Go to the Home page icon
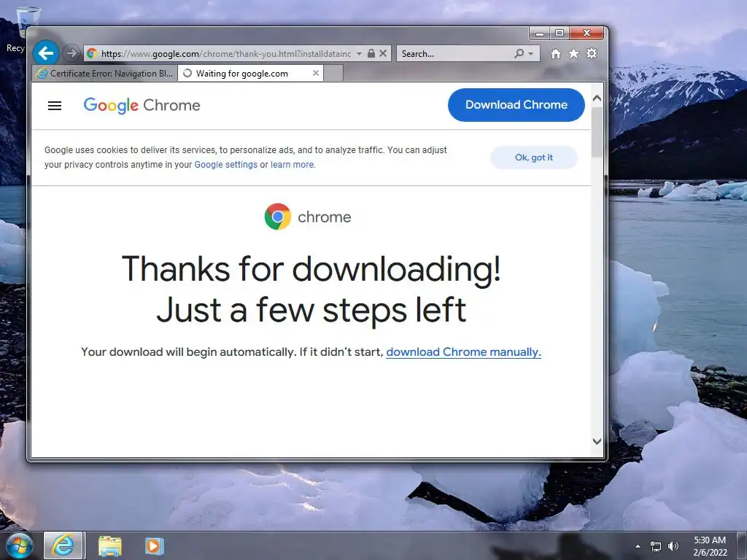Screen dimensions: 747x560 coord(555,53)
